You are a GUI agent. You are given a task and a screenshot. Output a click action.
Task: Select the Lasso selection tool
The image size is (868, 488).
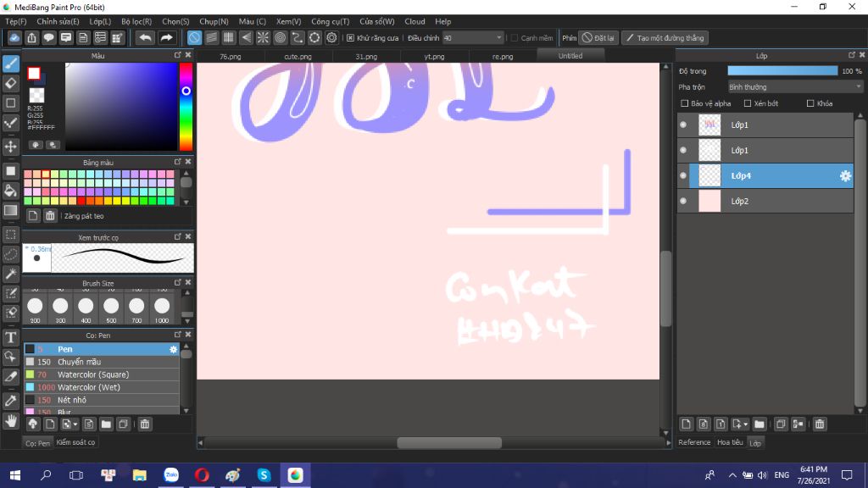pyautogui.click(x=10, y=254)
